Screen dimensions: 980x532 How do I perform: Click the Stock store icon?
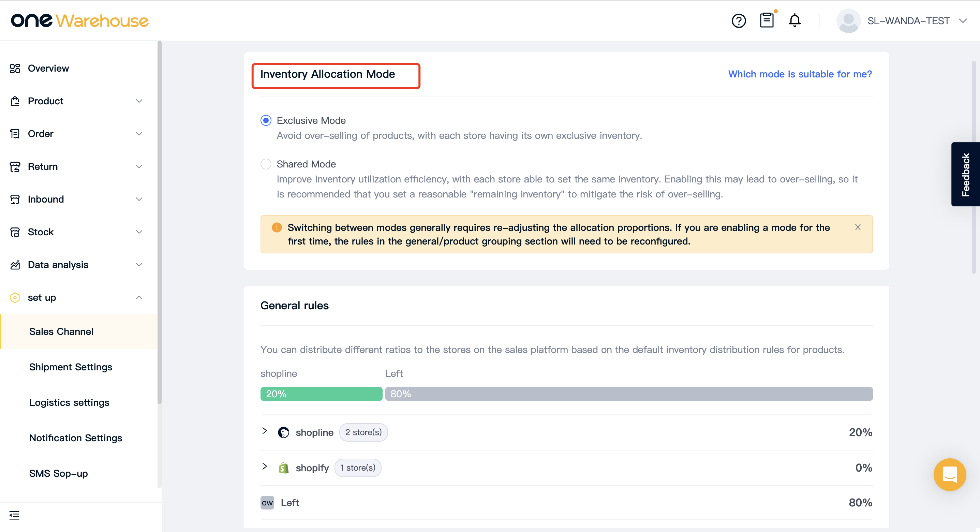pos(15,232)
